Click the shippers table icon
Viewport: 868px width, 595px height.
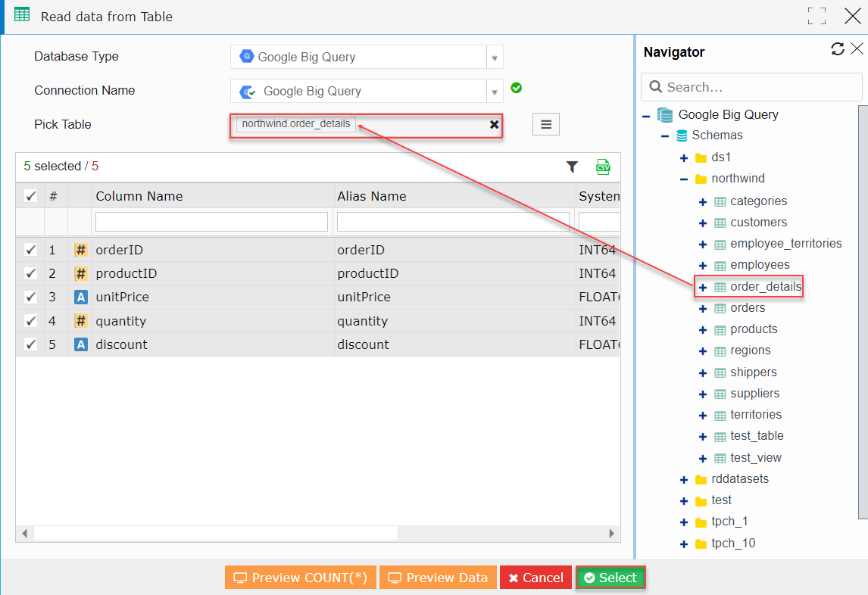point(720,372)
